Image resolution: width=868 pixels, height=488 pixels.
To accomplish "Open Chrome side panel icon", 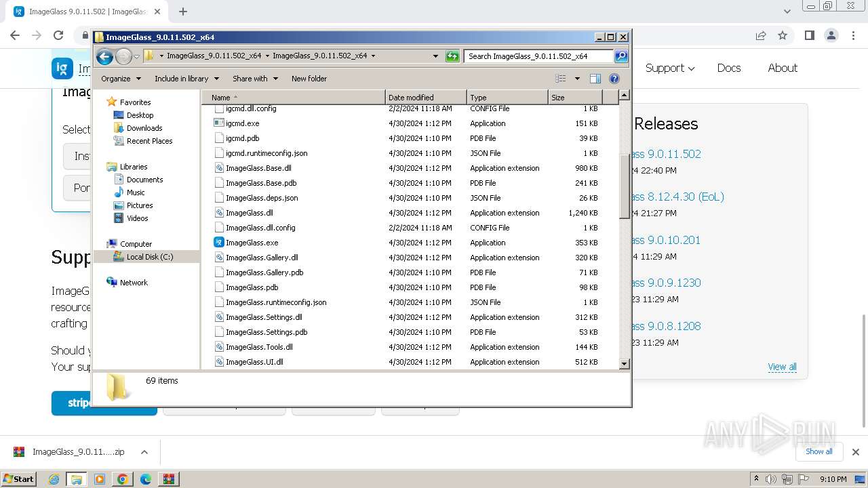I will tap(809, 35).
